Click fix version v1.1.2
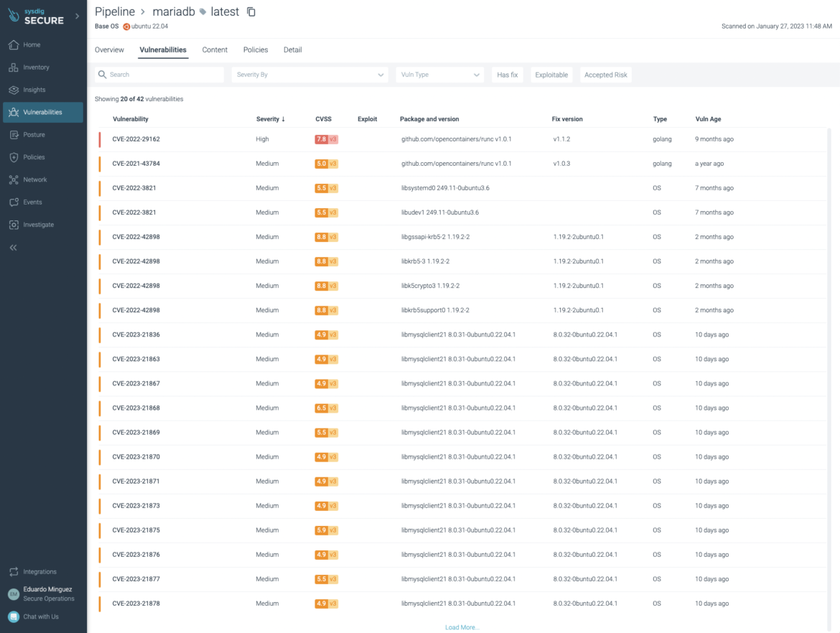The image size is (840, 633). pos(562,139)
